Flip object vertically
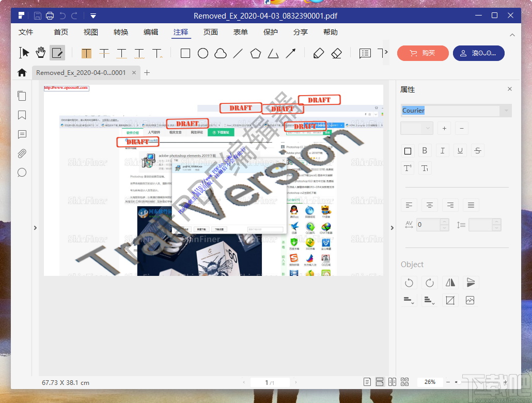 471,283
